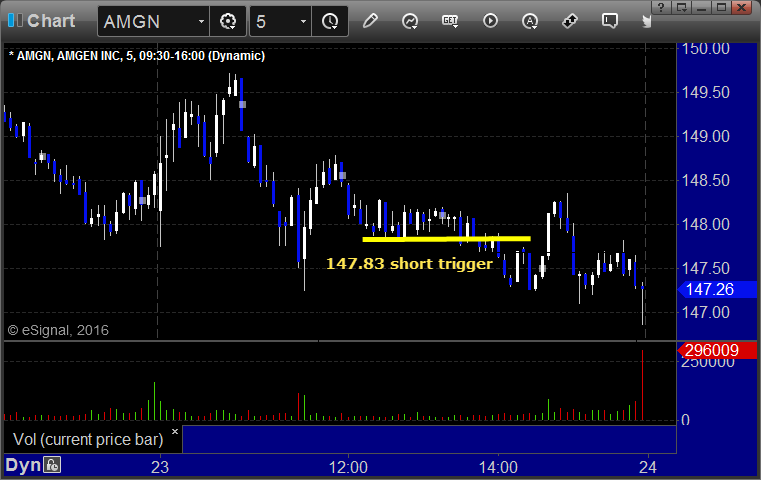Open the GET data dropdown icon

pos(450,21)
